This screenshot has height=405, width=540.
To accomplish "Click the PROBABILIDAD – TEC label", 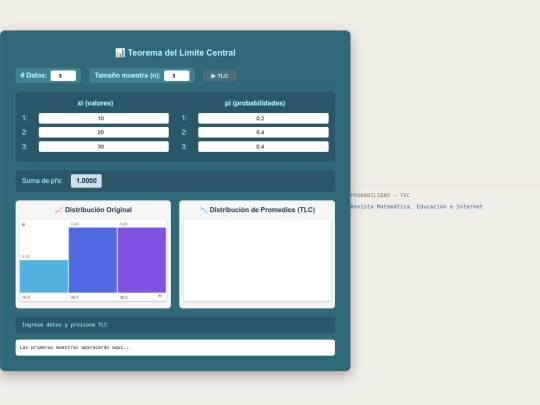I will (x=380, y=195).
